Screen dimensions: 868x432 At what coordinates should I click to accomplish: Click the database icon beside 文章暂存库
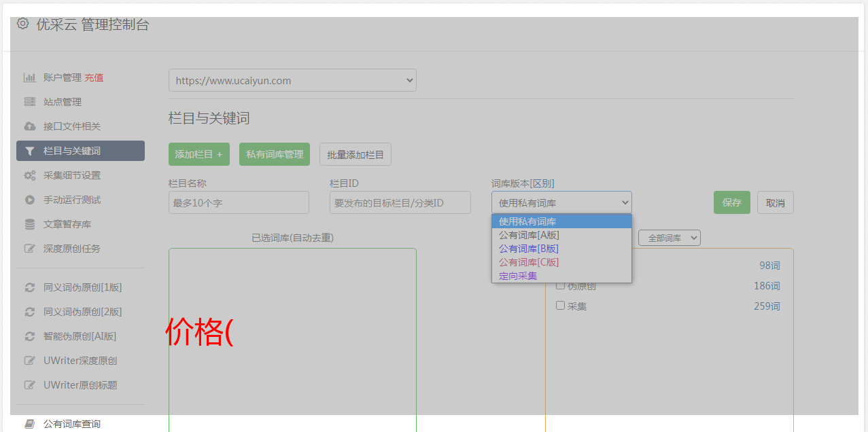click(29, 224)
